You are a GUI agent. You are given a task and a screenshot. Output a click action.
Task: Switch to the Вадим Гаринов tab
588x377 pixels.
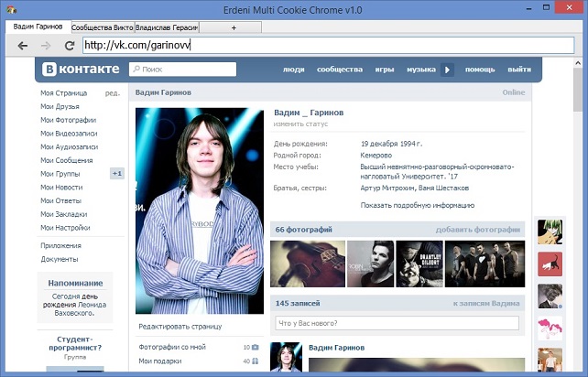(x=38, y=27)
